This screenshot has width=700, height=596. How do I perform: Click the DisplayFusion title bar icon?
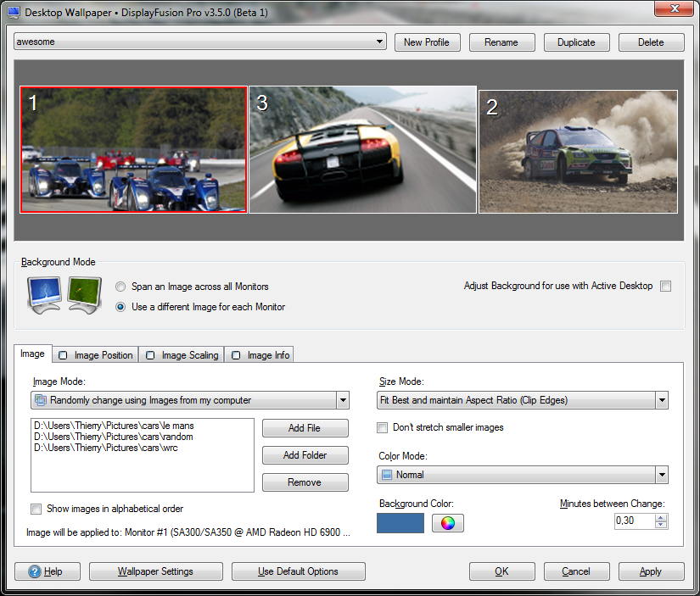coord(14,9)
